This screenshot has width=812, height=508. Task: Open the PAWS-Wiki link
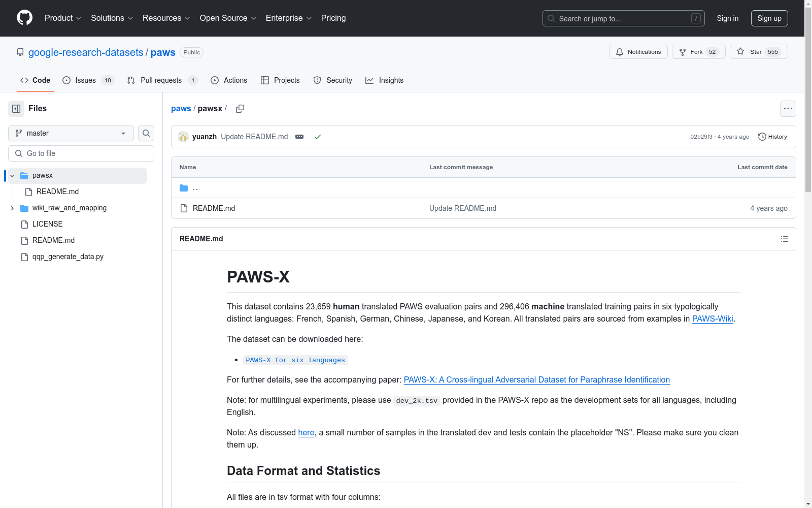pos(713,319)
